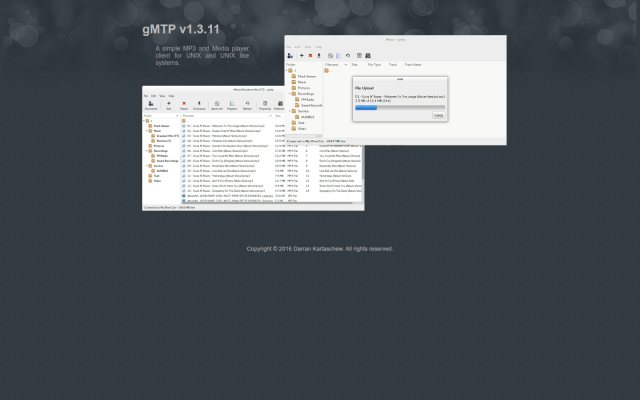Click playlist icon in File Upload window toolbar
Image resolution: width=640 pixels, height=400 pixels.
[338, 56]
